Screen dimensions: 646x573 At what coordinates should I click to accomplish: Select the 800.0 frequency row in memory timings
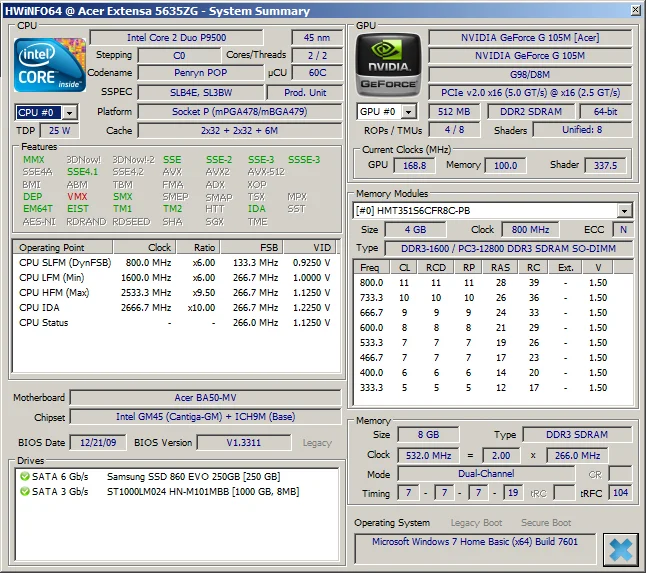493,283
